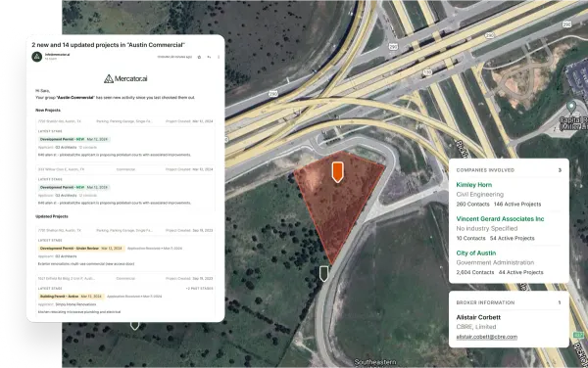This screenshot has width=588, height=368.
Task: Click "BROKER INFORMATION" panel header
Action: point(485,302)
